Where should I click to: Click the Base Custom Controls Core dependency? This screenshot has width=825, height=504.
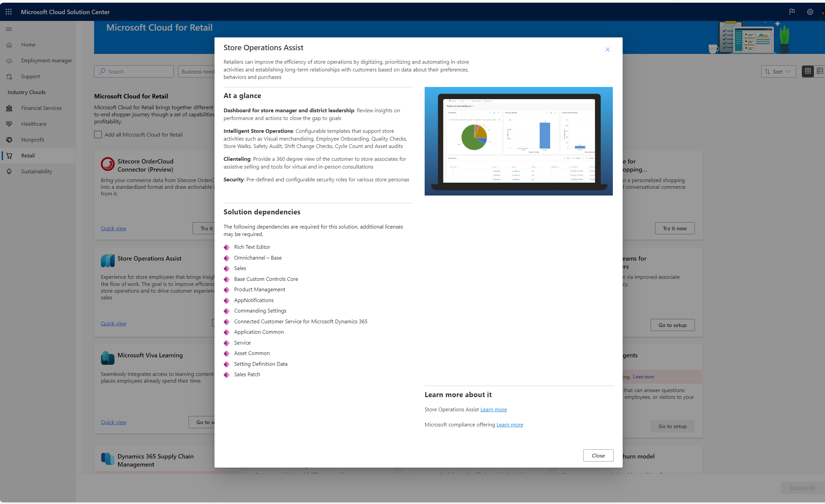[266, 279]
